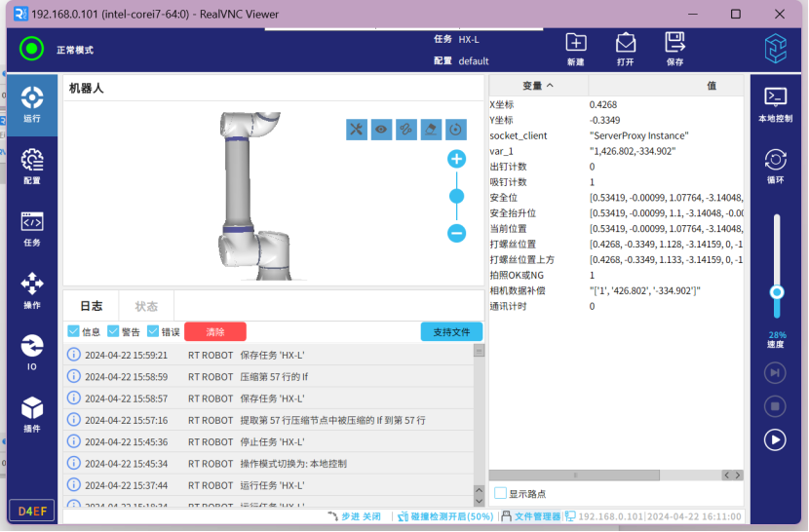Click the path trace icon in robot view
809x532 pixels.
coord(406,130)
